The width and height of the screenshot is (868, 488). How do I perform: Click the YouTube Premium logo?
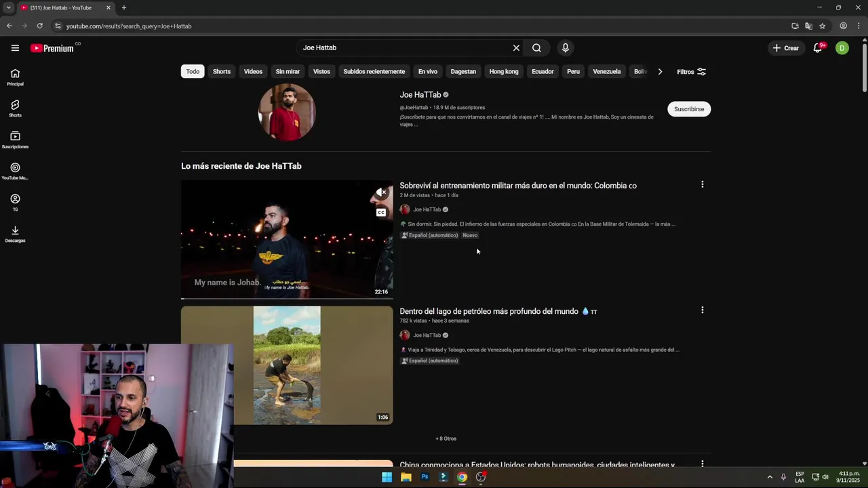[x=52, y=48]
